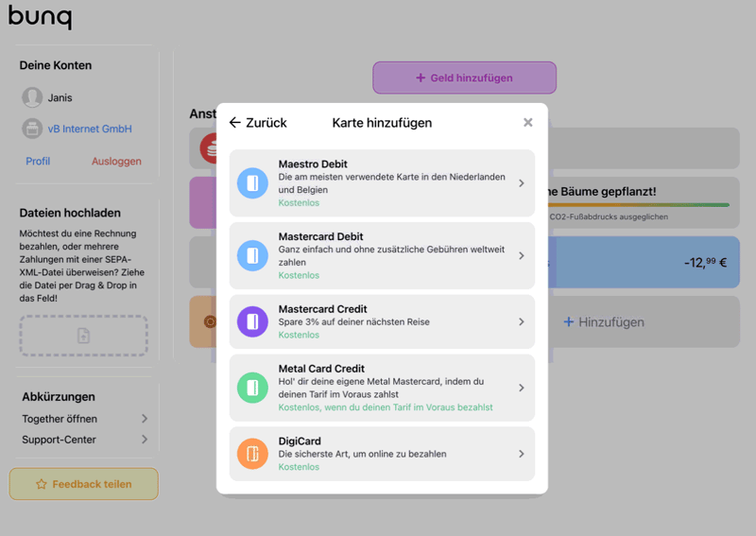Click plus icon in Geld hinzufügen
The height and width of the screenshot is (536, 756).
coord(421,78)
